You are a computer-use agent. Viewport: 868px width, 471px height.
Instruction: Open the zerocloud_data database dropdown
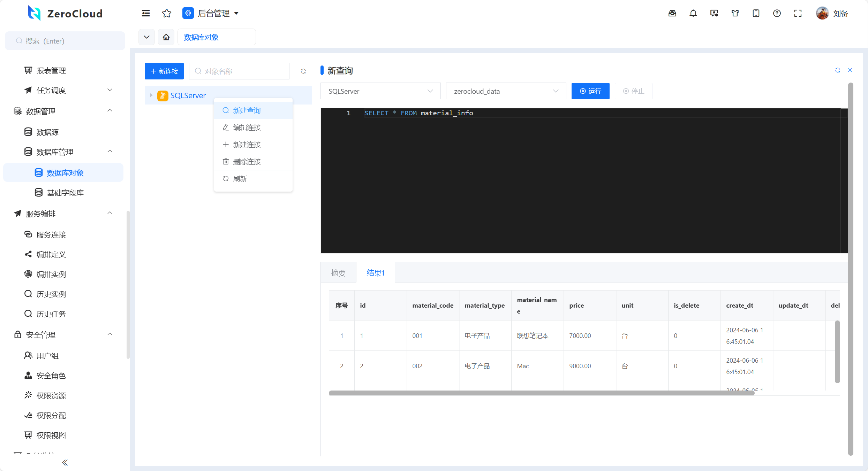(x=506, y=91)
